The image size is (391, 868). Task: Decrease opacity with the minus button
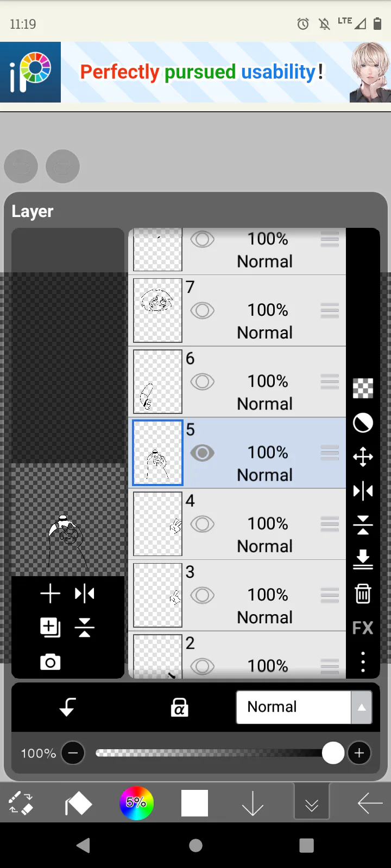(73, 753)
